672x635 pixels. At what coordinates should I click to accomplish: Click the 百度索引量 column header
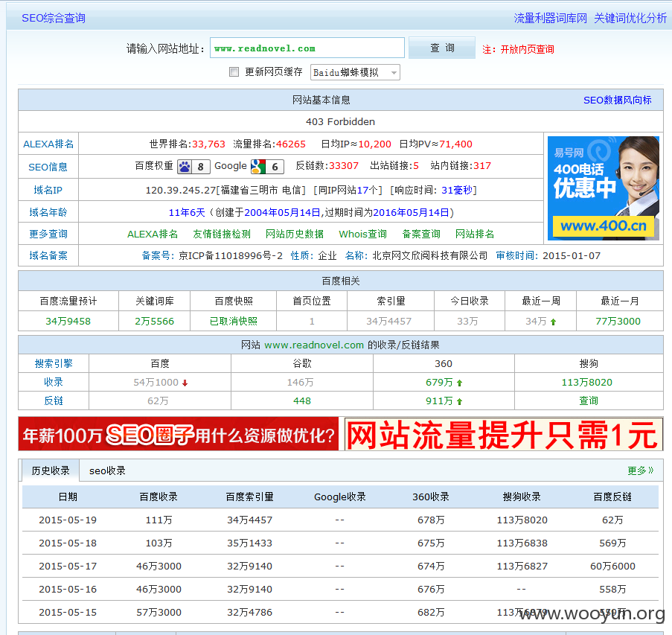point(249,497)
